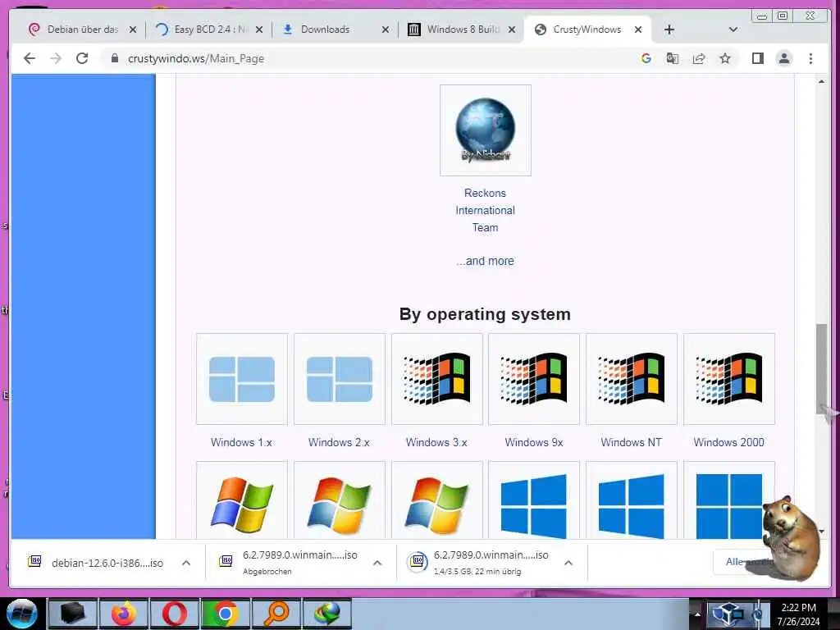The width and height of the screenshot is (840, 630).
Task: Open the Windows 9x logo thumbnail
Action: coord(534,379)
